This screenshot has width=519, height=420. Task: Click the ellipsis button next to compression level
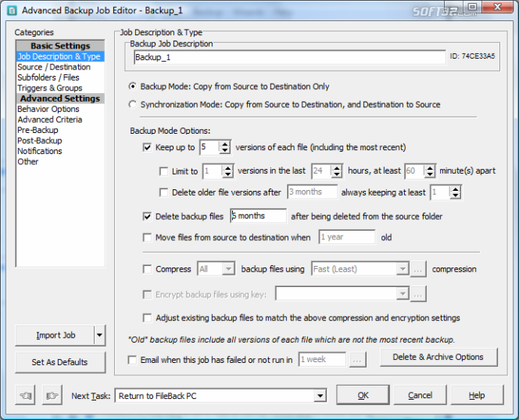tap(418, 269)
